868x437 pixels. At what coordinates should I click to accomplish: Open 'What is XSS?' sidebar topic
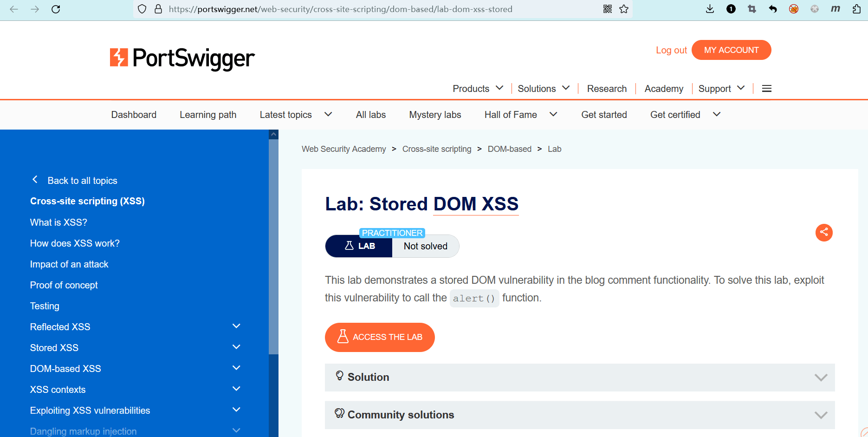tap(58, 222)
